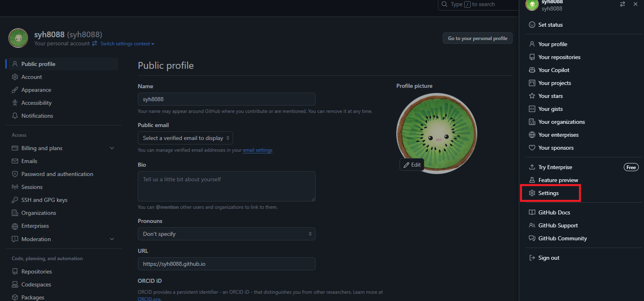
Task: Click the globe icon beside Enterprises in sidebar
Action: tap(15, 226)
